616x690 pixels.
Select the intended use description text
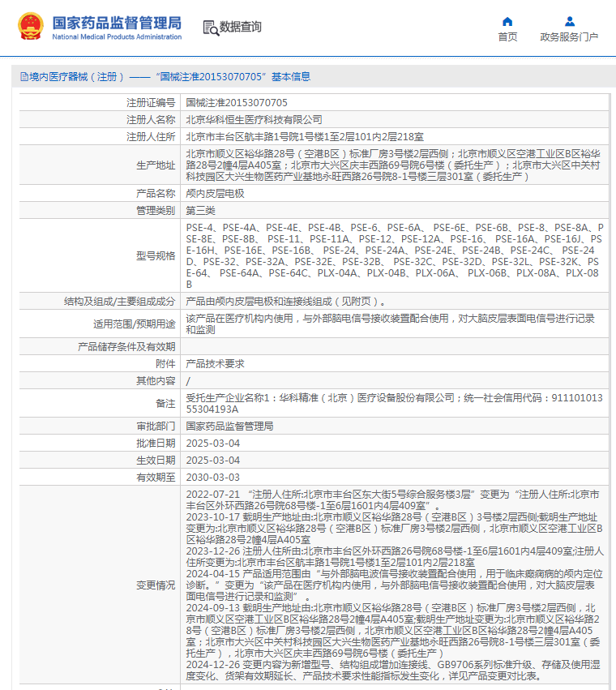tap(390, 324)
